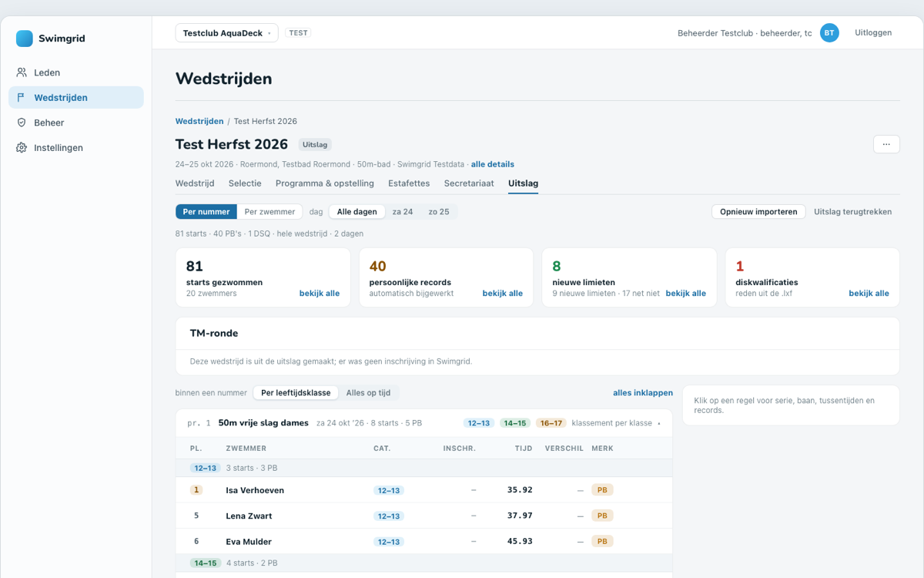The height and width of the screenshot is (578, 924).
Task: Click bekijk alle for diskwalificaties
Action: [x=869, y=294]
